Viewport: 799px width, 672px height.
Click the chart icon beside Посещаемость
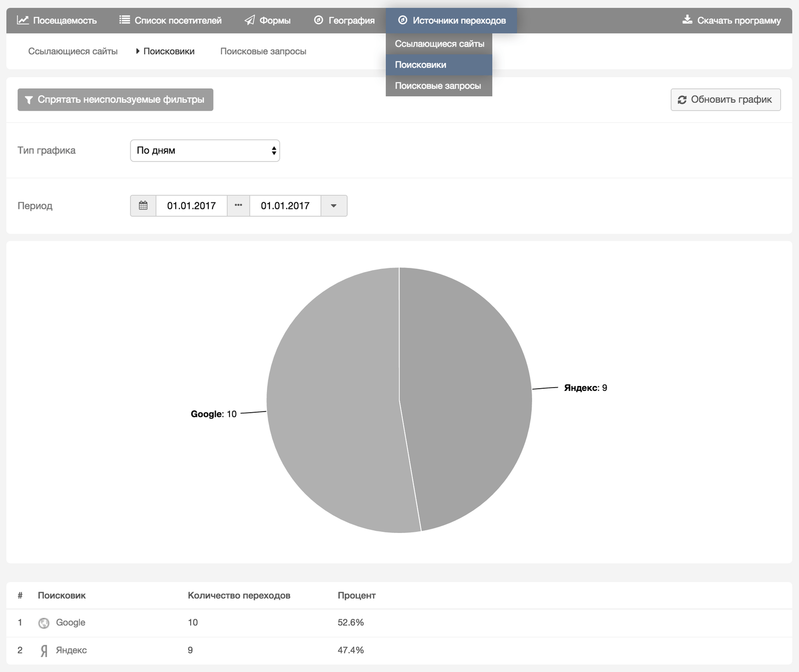23,20
